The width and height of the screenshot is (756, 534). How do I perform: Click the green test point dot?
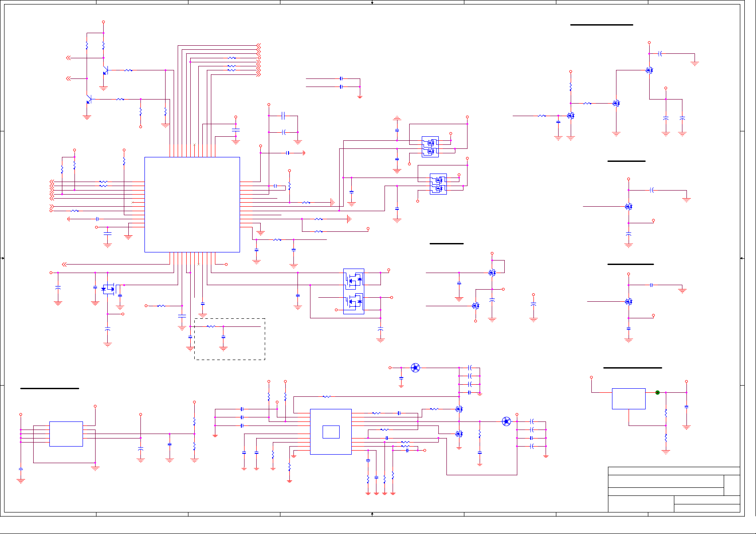657,392
